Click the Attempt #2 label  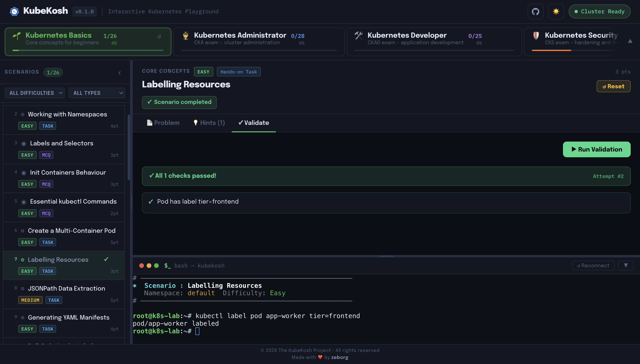[608, 176]
